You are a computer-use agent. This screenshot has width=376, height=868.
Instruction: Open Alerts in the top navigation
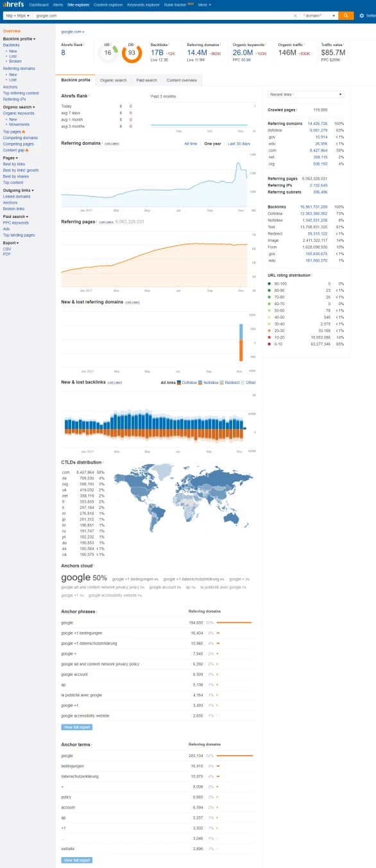point(58,4)
